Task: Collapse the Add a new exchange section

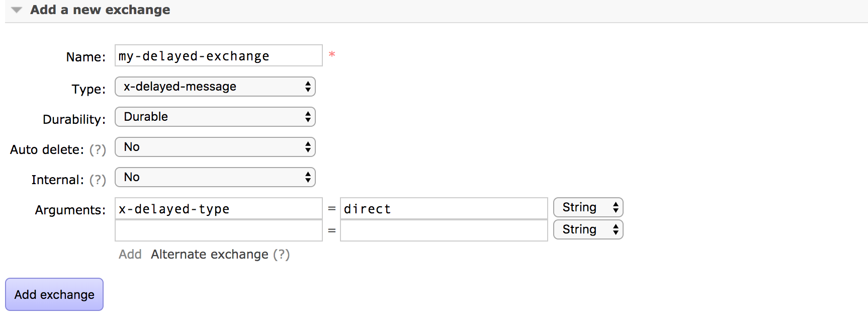Action: coord(17,10)
